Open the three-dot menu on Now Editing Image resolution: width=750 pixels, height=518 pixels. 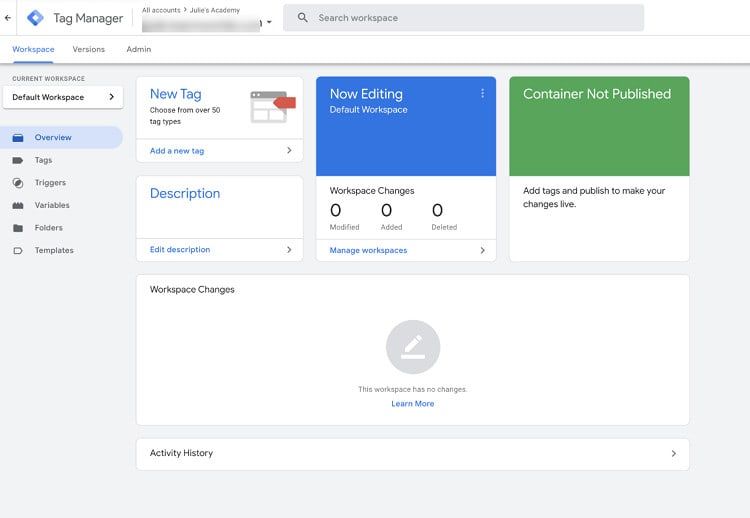point(482,93)
